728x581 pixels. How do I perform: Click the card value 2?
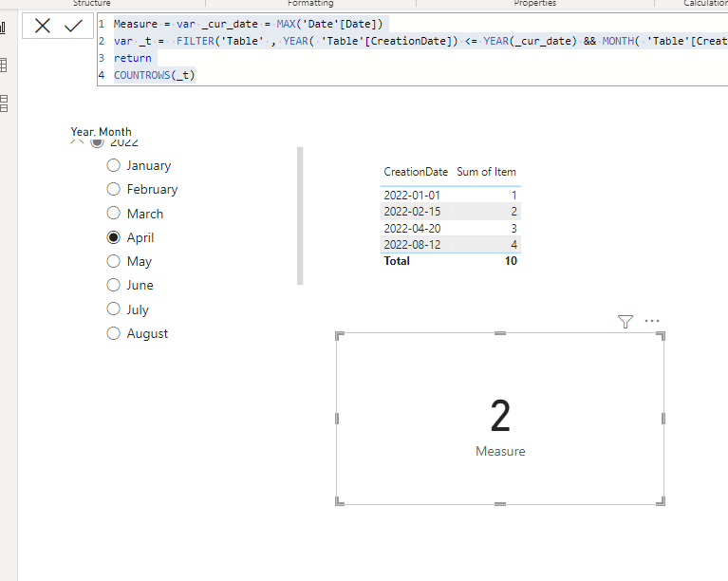(500, 416)
